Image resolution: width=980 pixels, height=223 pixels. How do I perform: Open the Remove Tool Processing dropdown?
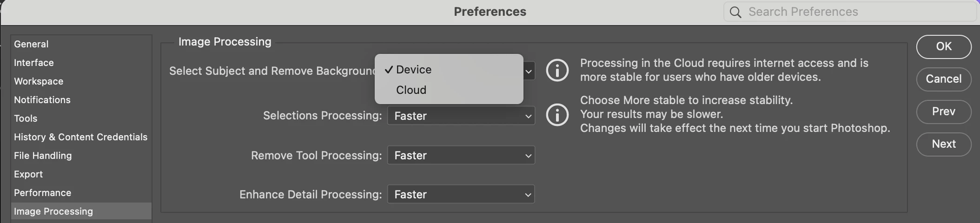[461, 155]
